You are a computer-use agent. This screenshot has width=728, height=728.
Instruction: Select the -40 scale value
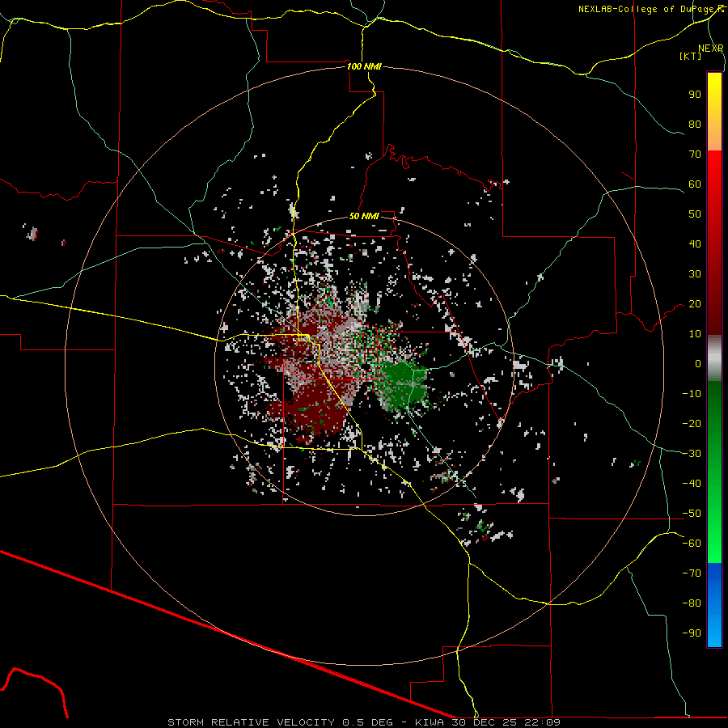pos(692,484)
